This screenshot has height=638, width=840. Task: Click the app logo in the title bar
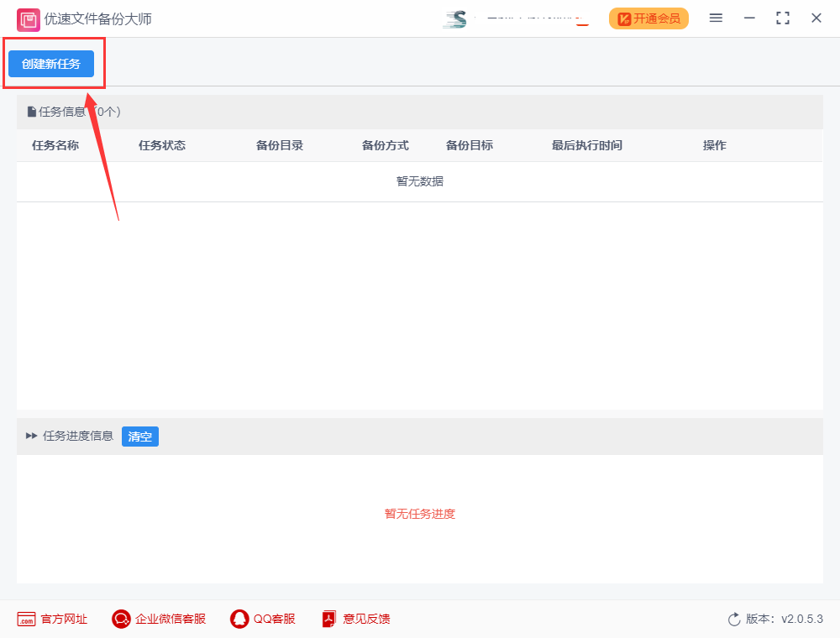click(x=28, y=18)
